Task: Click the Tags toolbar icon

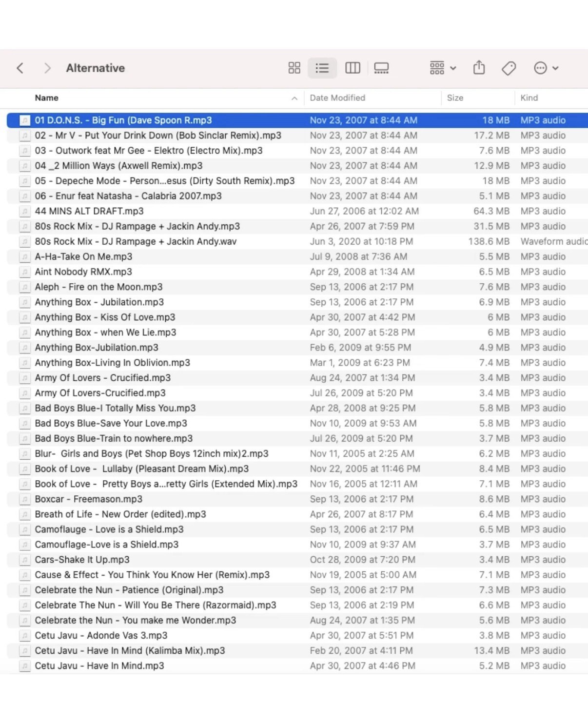Action: [x=509, y=68]
